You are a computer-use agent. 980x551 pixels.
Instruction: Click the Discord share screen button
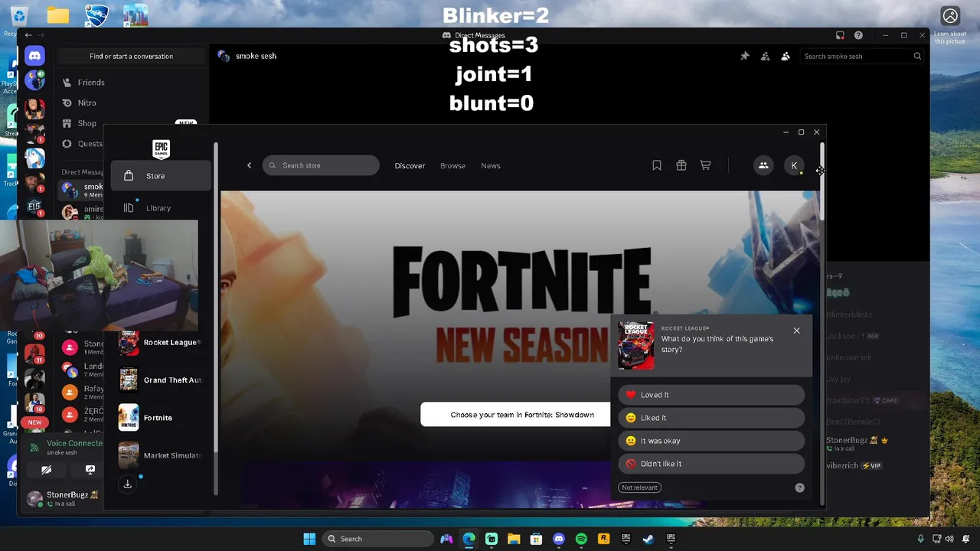click(x=90, y=470)
